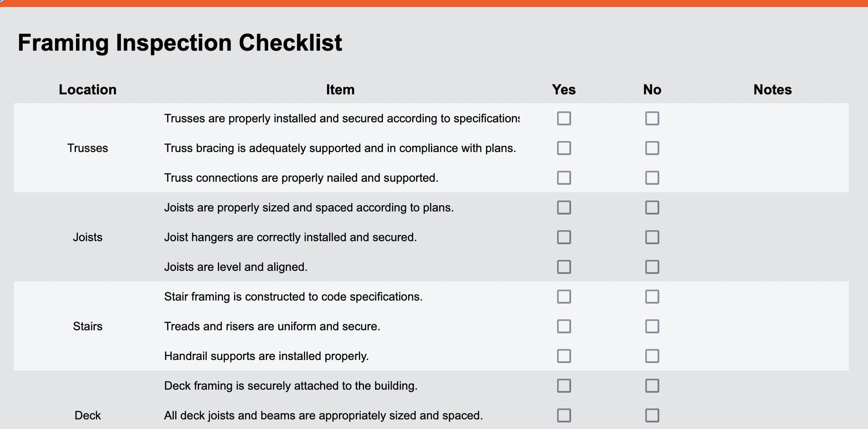Select the Framing Inspection Checklist title

tap(180, 42)
